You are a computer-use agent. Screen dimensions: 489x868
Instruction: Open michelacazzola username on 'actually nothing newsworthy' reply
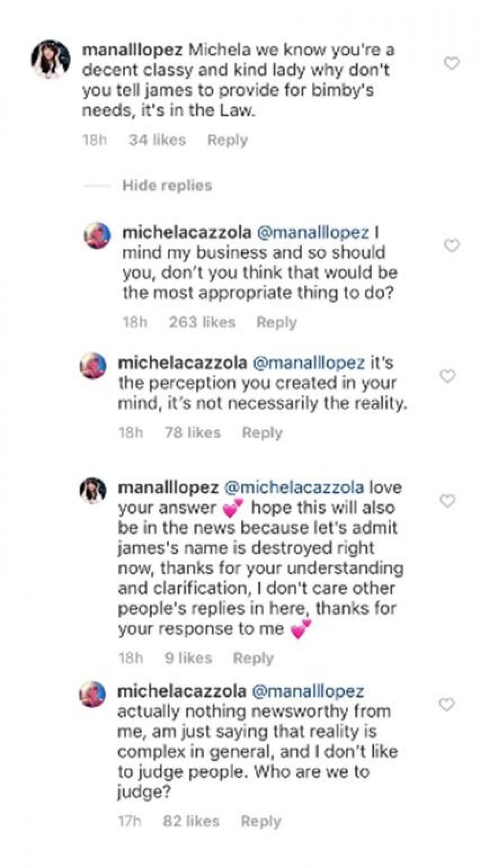pos(181,691)
